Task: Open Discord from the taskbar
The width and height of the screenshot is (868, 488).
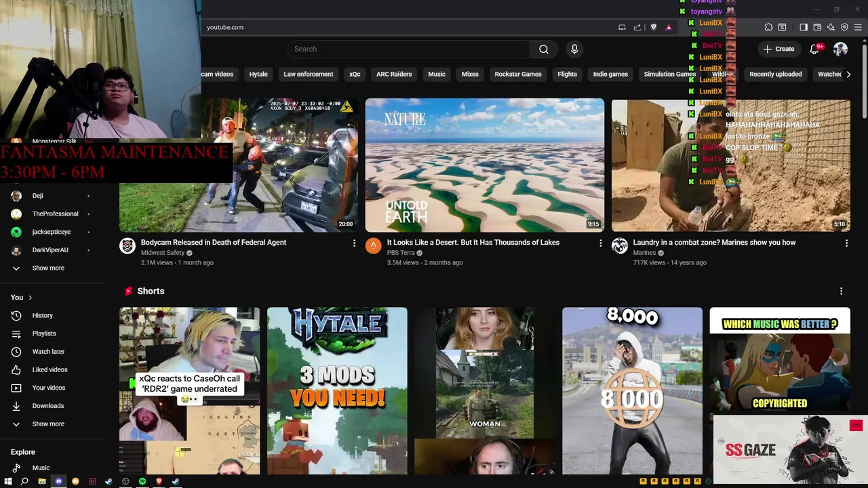Action: (x=58, y=481)
